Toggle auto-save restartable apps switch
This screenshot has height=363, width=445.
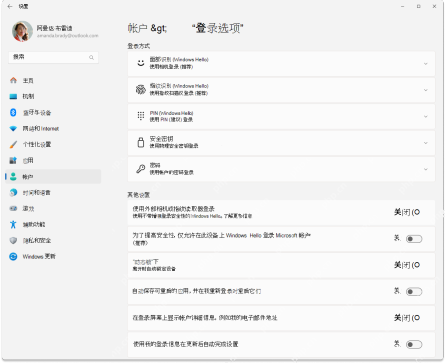coord(414,292)
